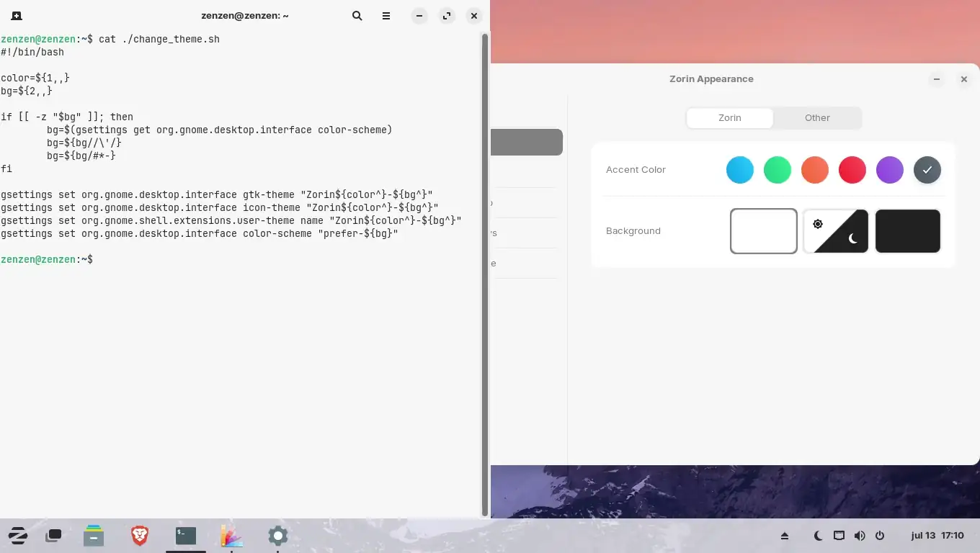Image resolution: width=980 pixels, height=553 pixels.
Task: Click the line setting color-scheme prefer
Action: click(x=200, y=233)
